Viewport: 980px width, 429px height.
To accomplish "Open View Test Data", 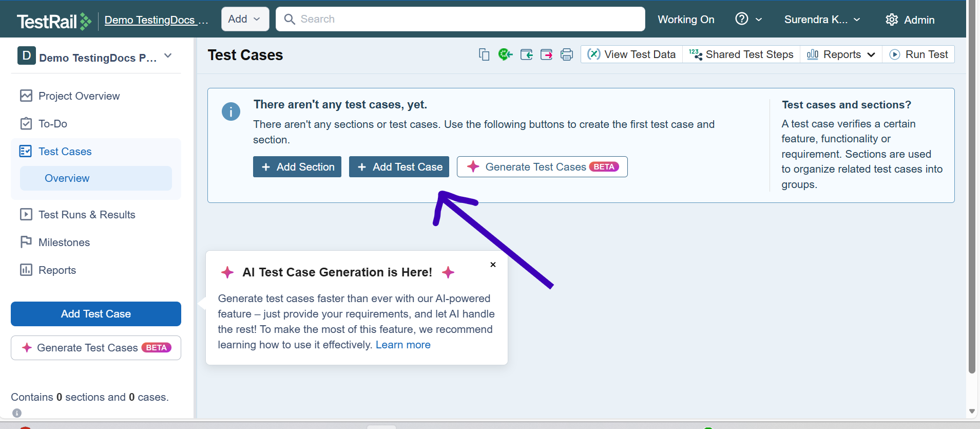I will pos(631,54).
